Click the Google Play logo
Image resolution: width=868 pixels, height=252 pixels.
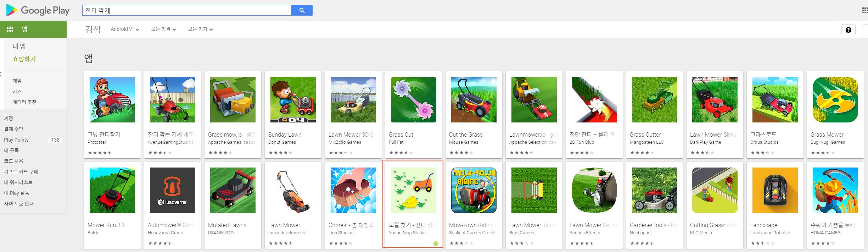38,10
